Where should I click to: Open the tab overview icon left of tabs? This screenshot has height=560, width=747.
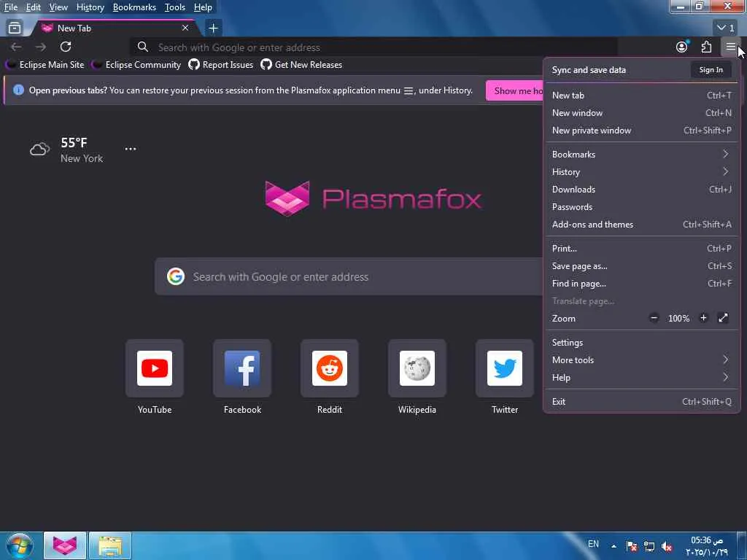[x=15, y=28]
